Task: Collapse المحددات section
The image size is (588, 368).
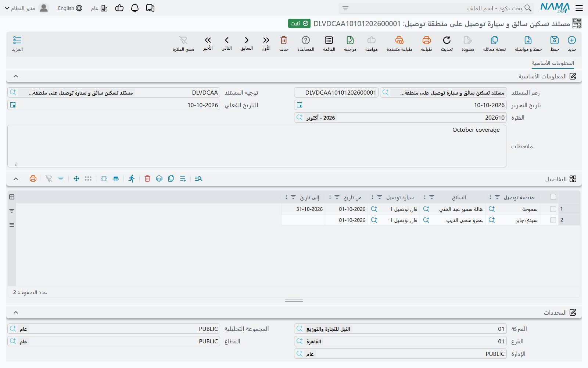Action: [x=16, y=312]
